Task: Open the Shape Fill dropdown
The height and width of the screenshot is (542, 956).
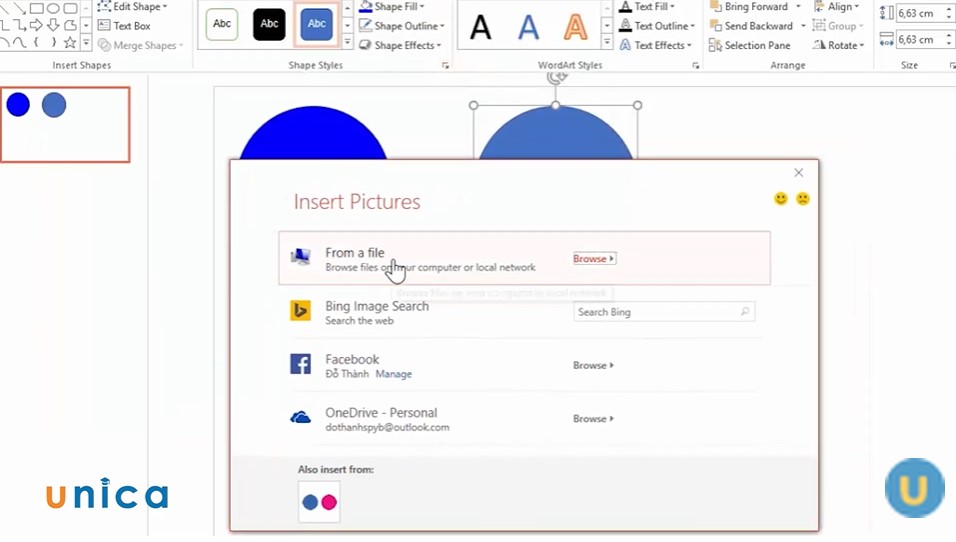Action: click(x=398, y=7)
